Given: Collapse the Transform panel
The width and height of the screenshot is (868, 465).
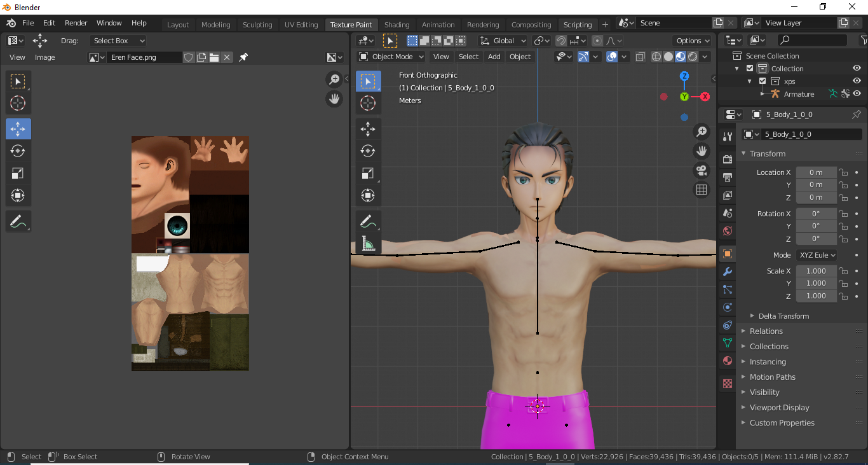Looking at the screenshot, I should (x=767, y=154).
